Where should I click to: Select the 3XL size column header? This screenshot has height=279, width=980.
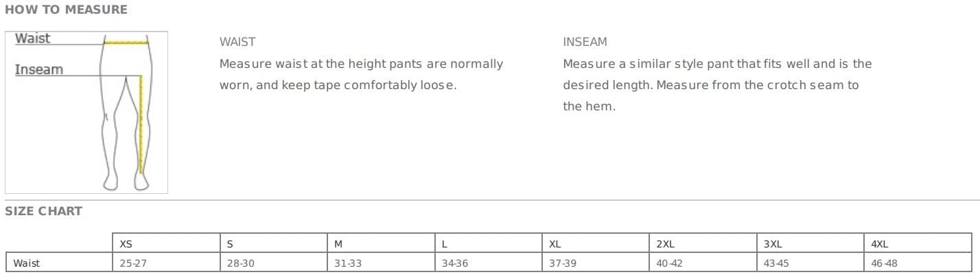773,244
